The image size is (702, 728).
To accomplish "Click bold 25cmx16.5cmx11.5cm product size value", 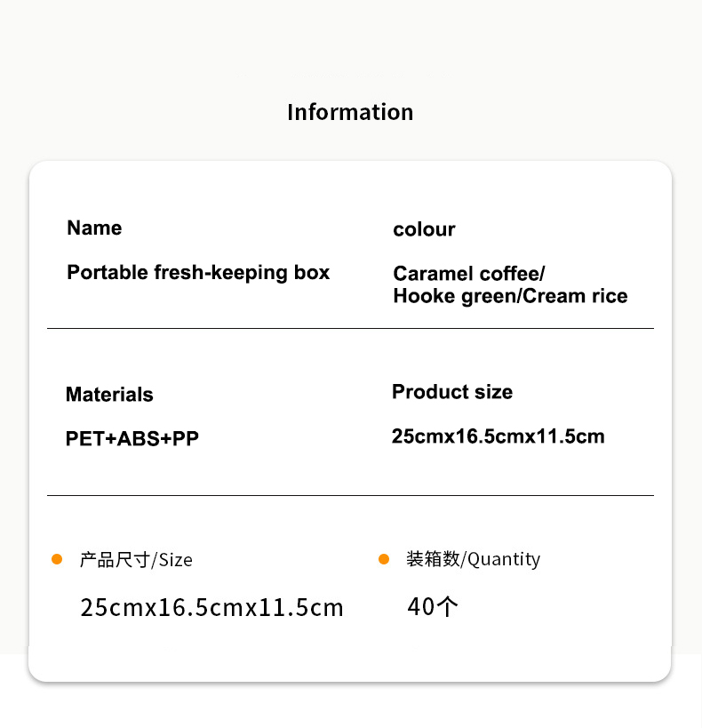I will click(x=499, y=436).
